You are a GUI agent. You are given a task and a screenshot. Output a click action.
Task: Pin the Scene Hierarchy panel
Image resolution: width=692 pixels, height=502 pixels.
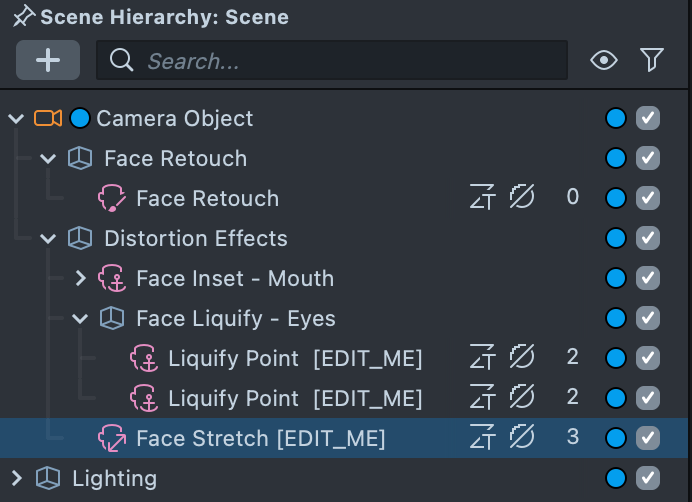coord(22,16)
